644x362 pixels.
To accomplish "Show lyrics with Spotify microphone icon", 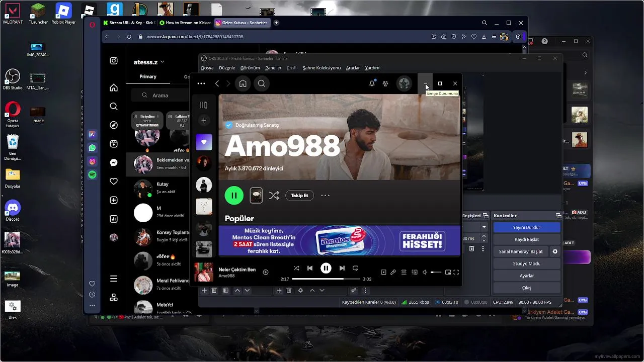I will (393, 273).
